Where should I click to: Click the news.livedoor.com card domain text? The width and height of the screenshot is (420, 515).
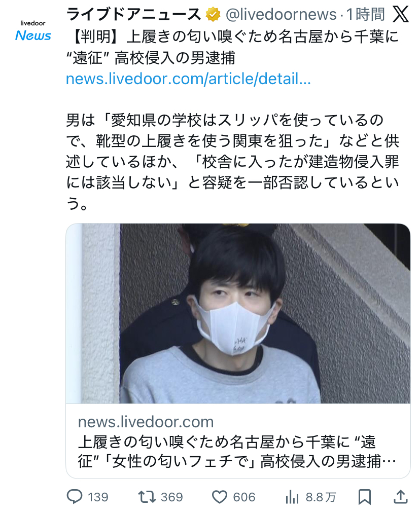pyautogui.click(x=146, y=422)
